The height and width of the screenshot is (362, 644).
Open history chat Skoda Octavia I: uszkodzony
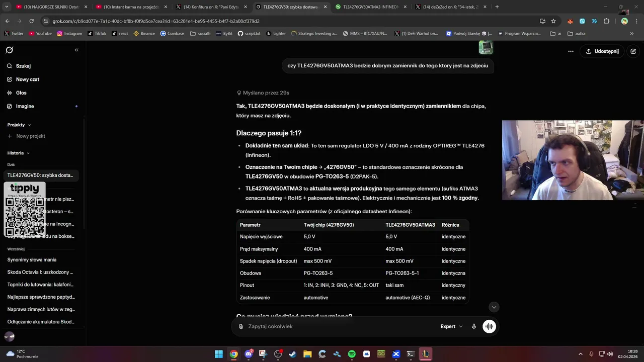(x=41, y=272)
